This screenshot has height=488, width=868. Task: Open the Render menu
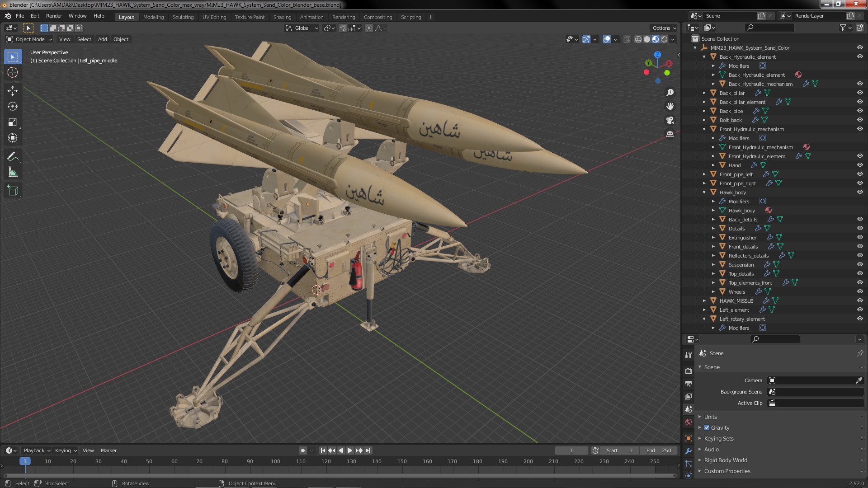(54, 16)
